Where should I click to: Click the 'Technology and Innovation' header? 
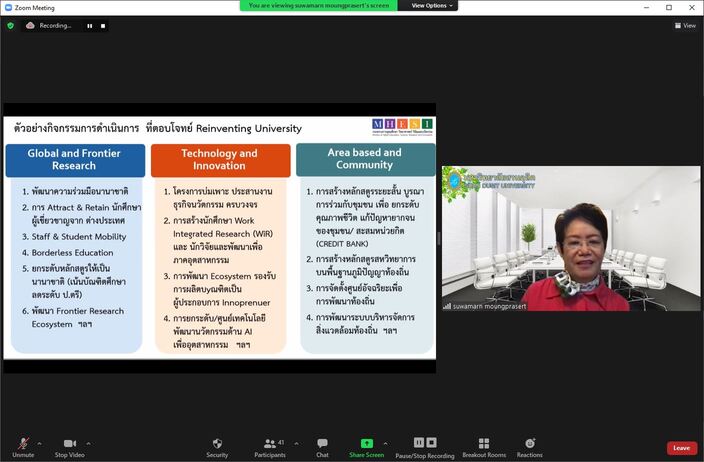pyautogui.click(x=220, y=160)
